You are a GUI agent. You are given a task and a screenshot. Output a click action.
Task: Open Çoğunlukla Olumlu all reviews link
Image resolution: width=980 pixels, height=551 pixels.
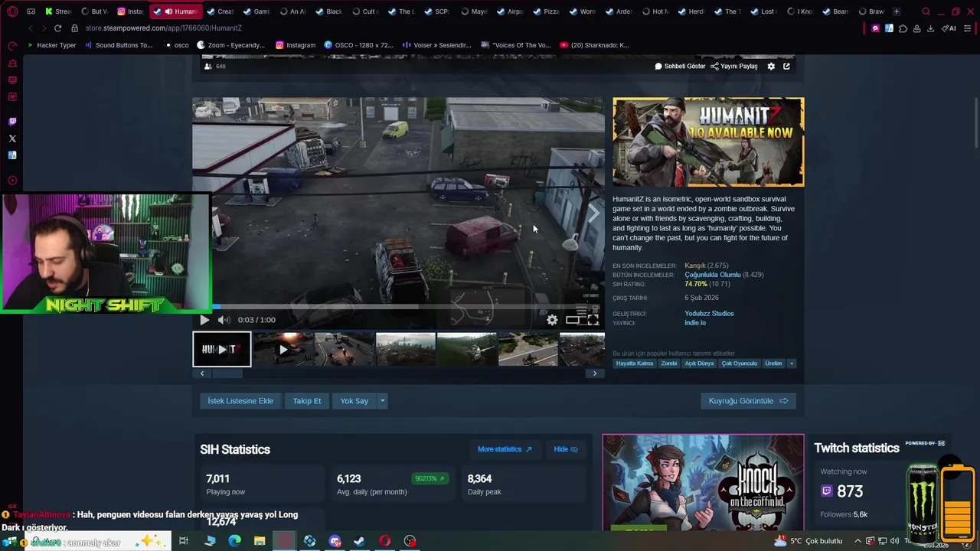713,275
